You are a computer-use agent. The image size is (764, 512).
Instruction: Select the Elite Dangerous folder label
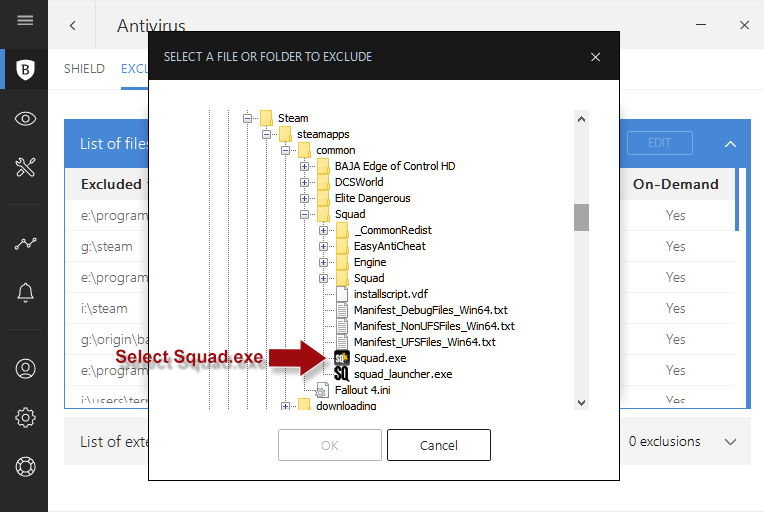[x=373, y=198]
